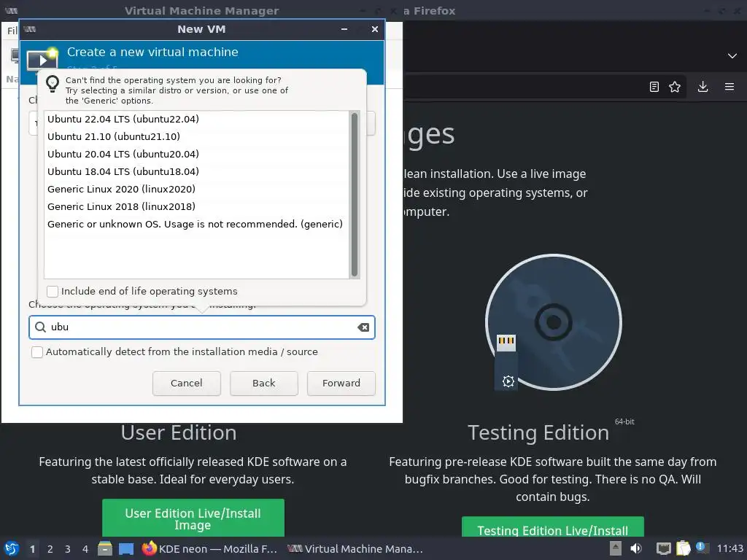Open file manager from taskbar
The image size is (747, 560).
click(x=105, y=549)
